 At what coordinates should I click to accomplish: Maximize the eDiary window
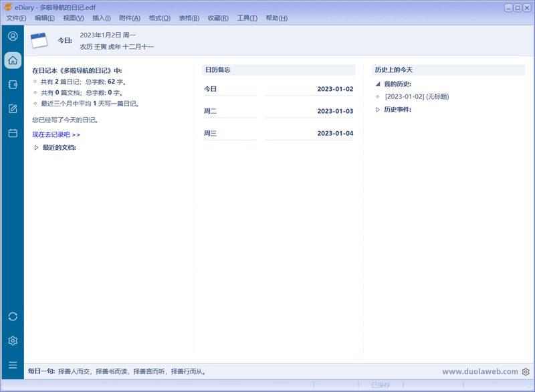(x=518, y=8)
